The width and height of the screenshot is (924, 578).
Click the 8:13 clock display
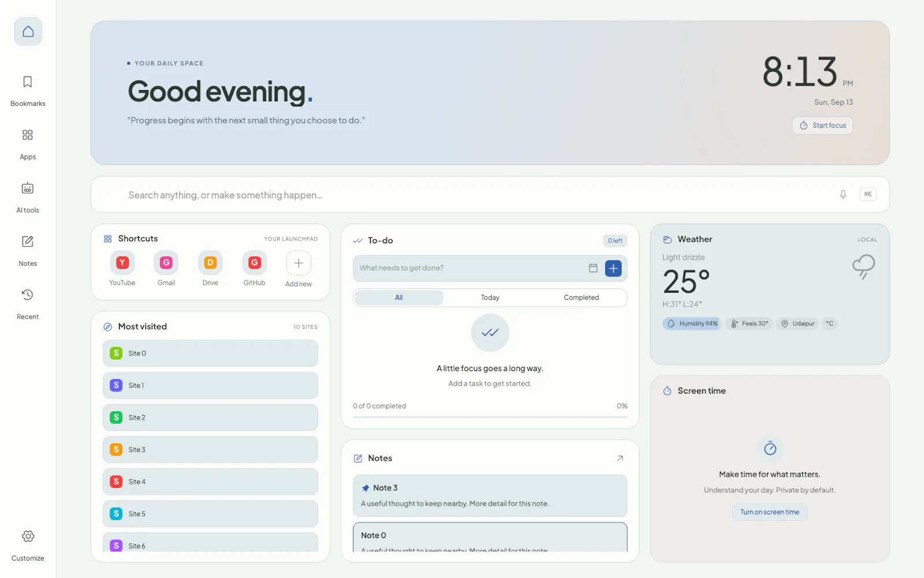(x=800, y=72)
